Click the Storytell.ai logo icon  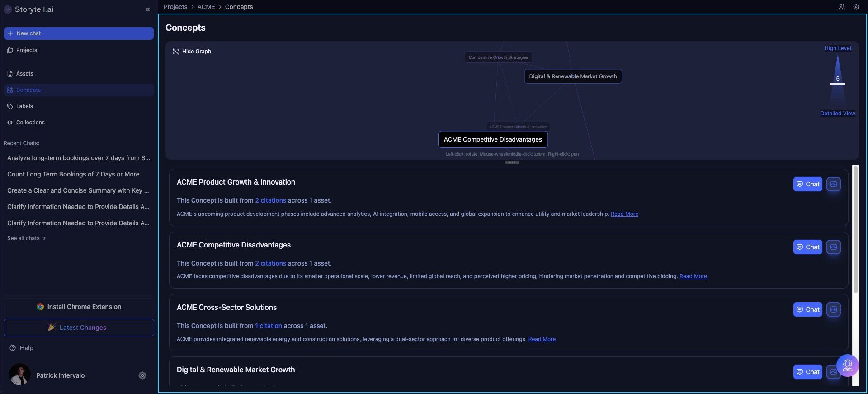[x=8, y=9]
